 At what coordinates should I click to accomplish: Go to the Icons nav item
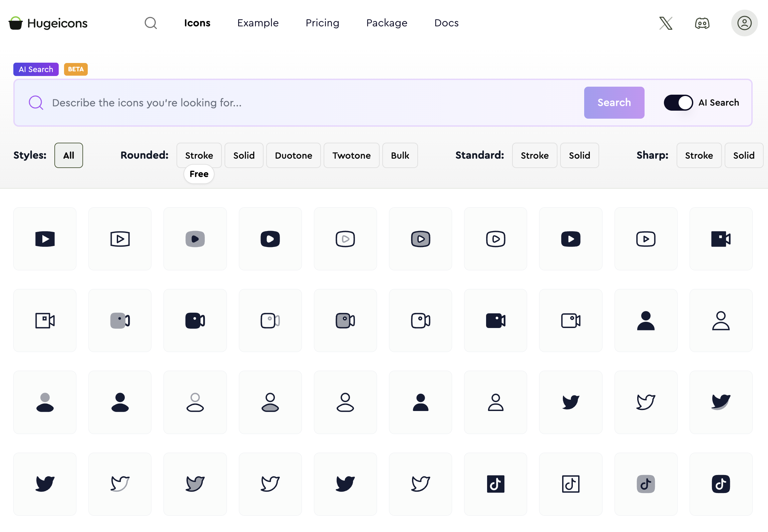point(197,23)
